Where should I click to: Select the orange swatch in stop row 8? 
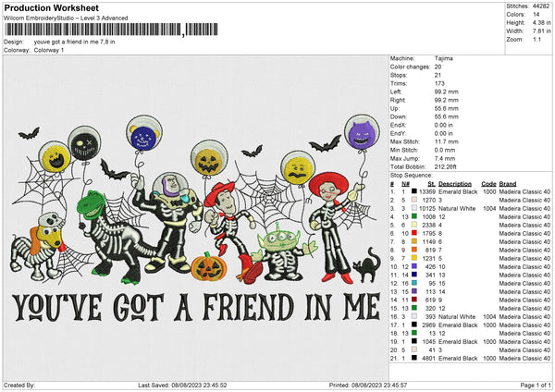coord(413,250)
